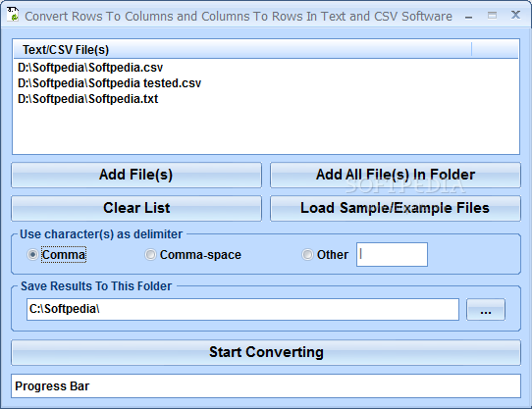Viewport: 532px width, 409px height.
Task: Open the Add File(s) dialog
Action: tap(136, 175)
